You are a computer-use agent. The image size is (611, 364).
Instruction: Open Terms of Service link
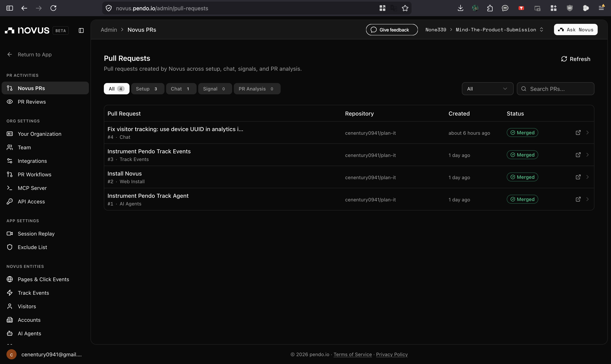[x=352, y=355]
